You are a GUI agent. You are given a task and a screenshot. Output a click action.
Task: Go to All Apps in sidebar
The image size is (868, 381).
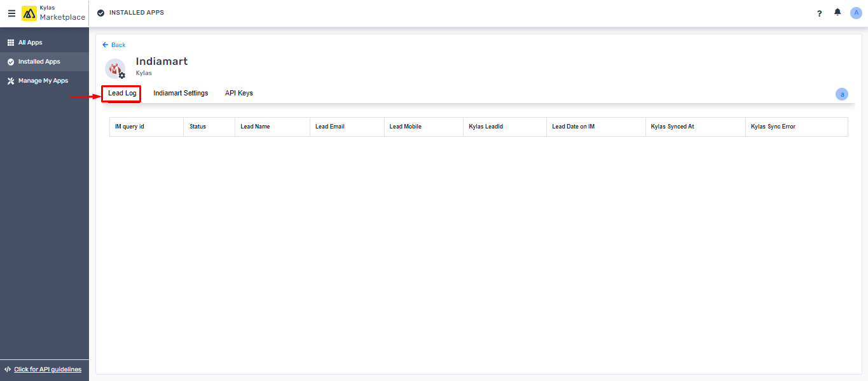click(x=45, y=43)
